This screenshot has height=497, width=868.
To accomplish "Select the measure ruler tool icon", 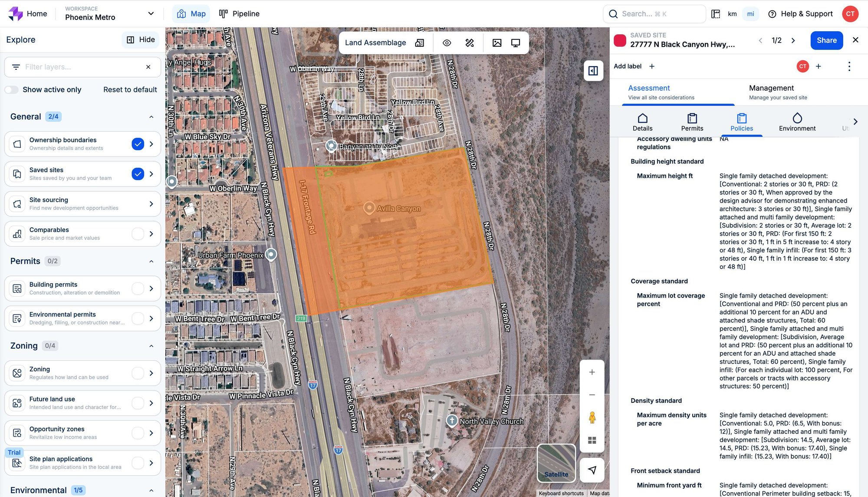I will 470,43.
